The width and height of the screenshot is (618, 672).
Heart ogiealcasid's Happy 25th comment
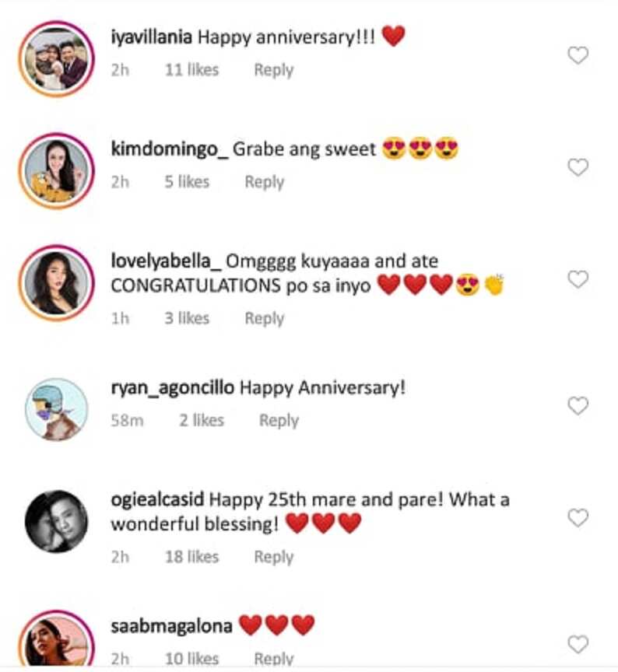coord(578,518)
